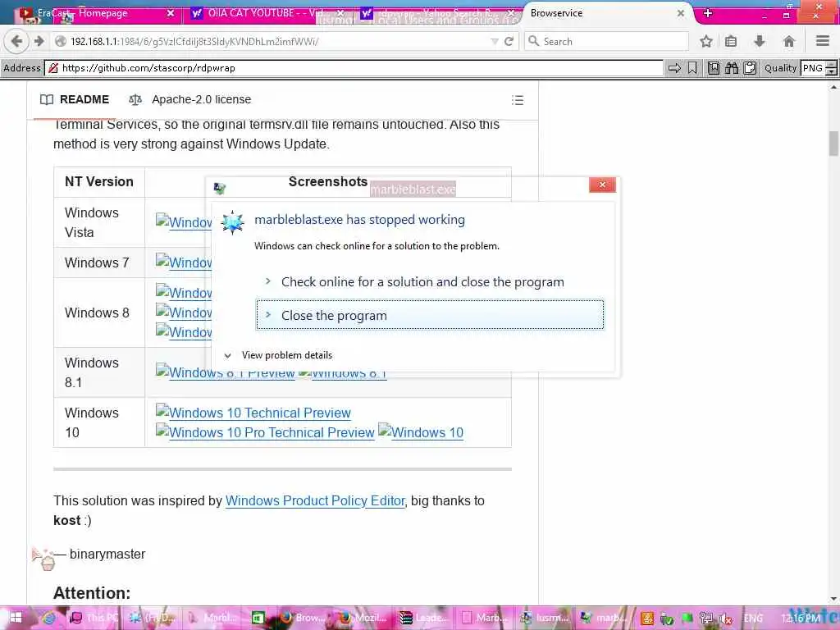Dismiss the marbleblast.exe crash dialog
The image size is (840, 630).
(x=602, y=185)
